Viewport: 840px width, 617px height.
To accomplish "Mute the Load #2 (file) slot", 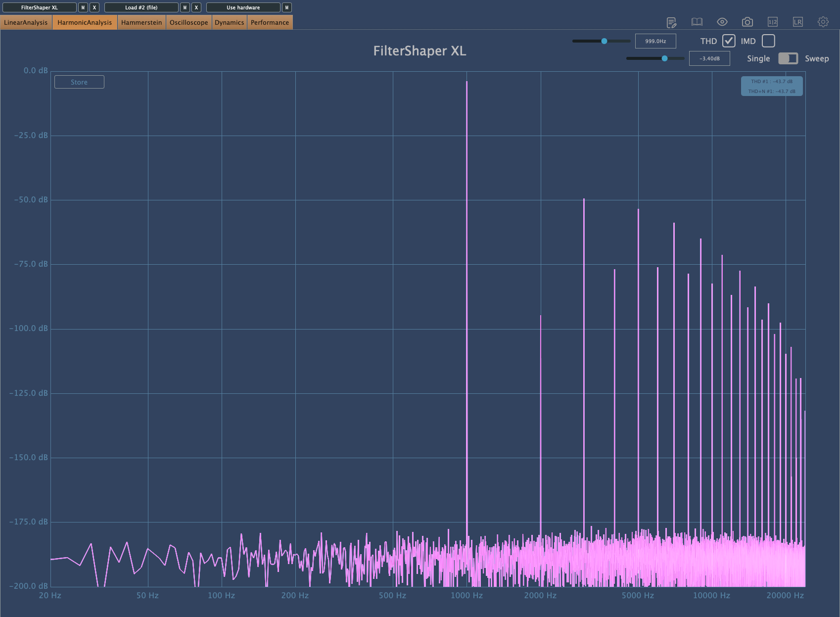I will [x=185, y=7].
